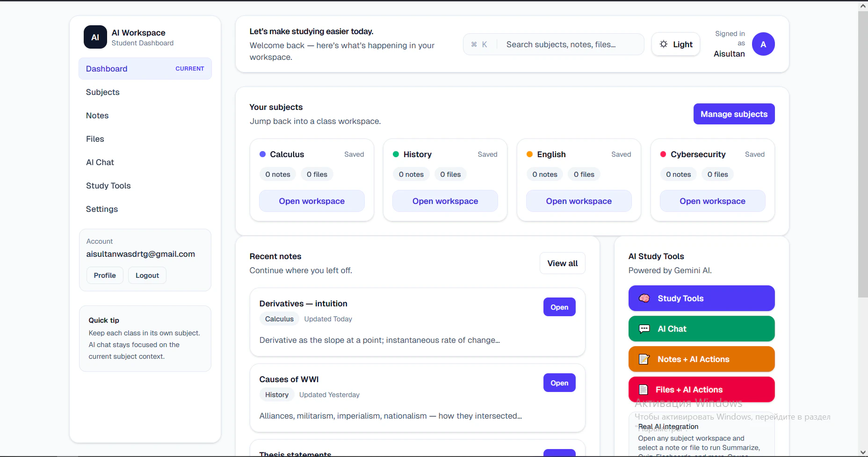Click the Notes + AI Actions note icon
868x457 pixels.
click(645, 359)
